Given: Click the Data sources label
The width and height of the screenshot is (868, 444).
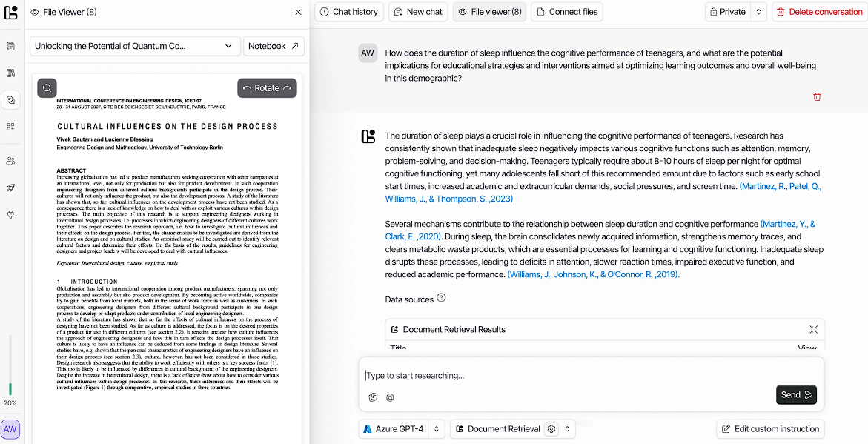Looking at the screenshot, I should coord(409,299).
